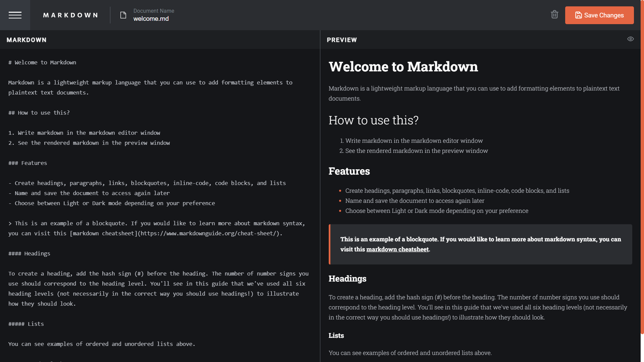This screenshot has width=644, height=362.
Task: Click the '### Features' line in editor
Action: tap(28, 163)
